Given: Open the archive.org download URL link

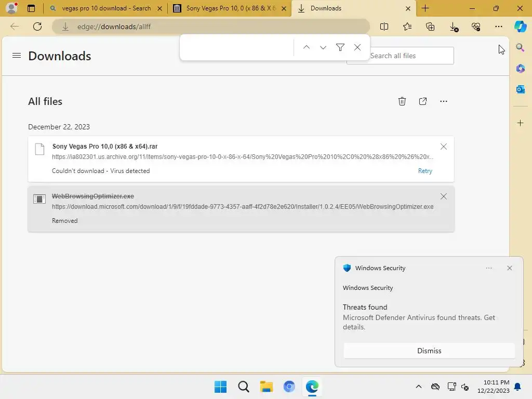Looking at the screenshot, I should coord(243,157).
